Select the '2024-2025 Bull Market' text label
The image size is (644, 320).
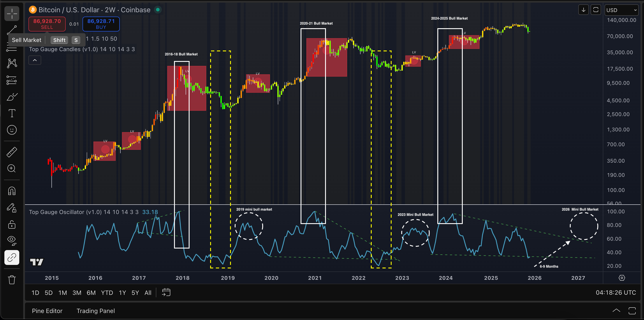coord(449,19)
